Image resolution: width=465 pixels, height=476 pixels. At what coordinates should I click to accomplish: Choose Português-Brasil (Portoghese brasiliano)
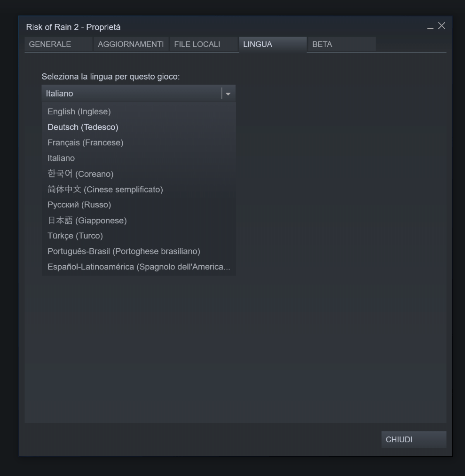tap(139, 251)
